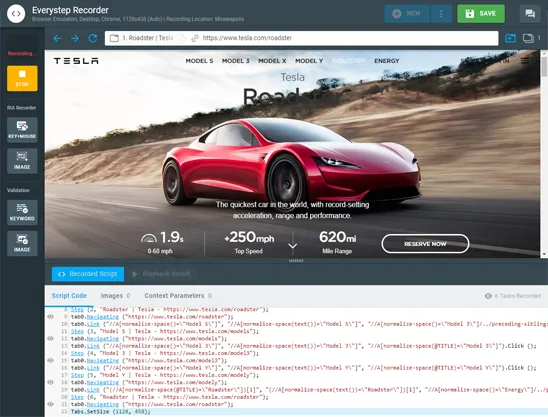Viewport: 548px width, 417px height.
Task: Click 'Step' keyword on line 14 (Model 3)
Action: 77,353
